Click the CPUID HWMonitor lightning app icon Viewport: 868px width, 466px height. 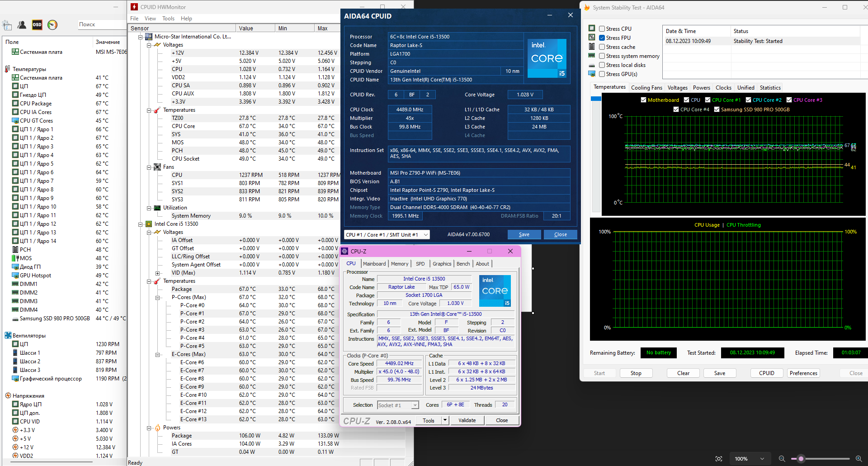(x=134, y=7)
